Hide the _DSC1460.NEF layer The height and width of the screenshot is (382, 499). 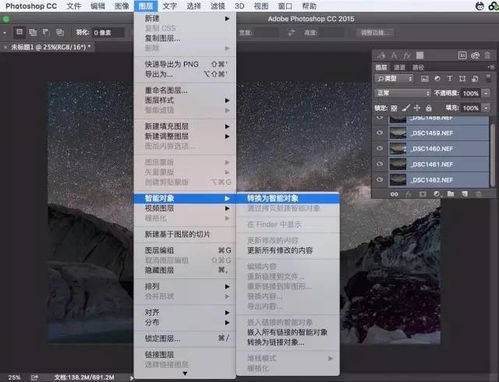(x=379, y=148)
